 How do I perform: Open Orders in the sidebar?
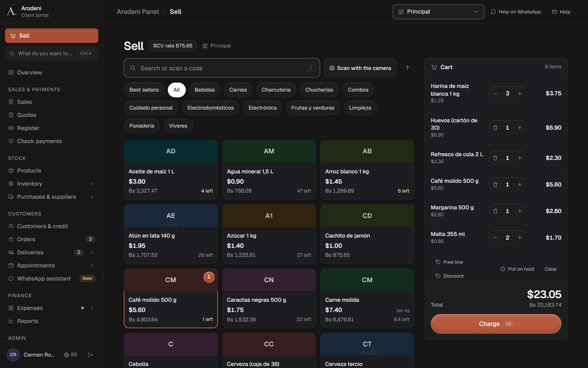click(51, 239)
